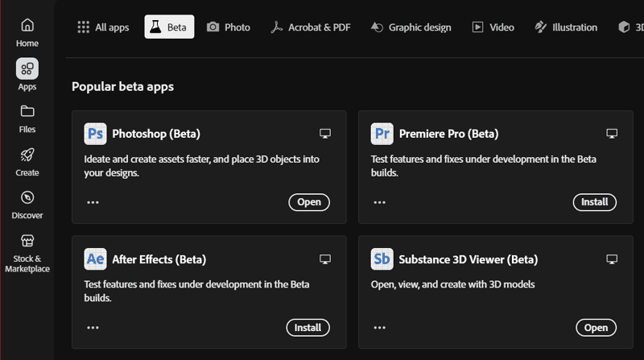Open more options for After Effects (Beta)

93,328
